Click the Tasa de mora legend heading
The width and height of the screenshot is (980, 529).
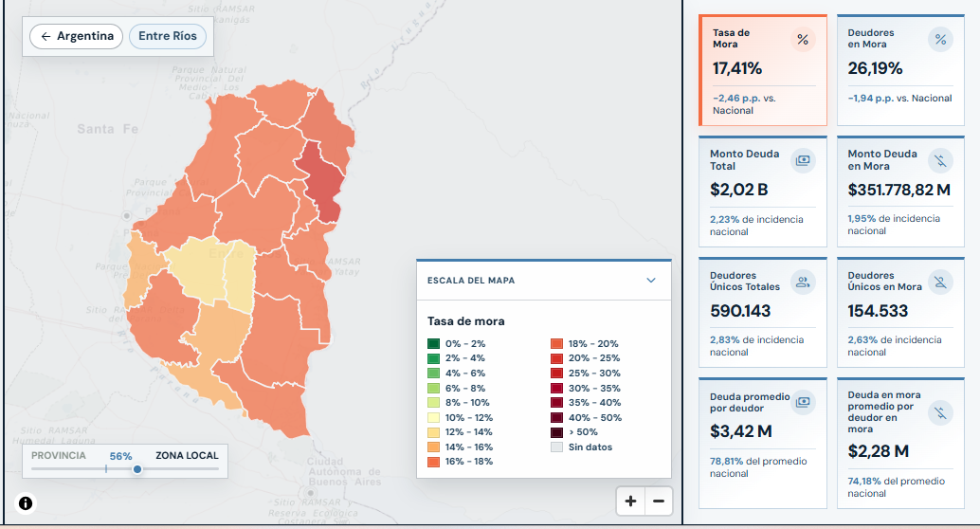pyautogui.click(x=465, y=321)
